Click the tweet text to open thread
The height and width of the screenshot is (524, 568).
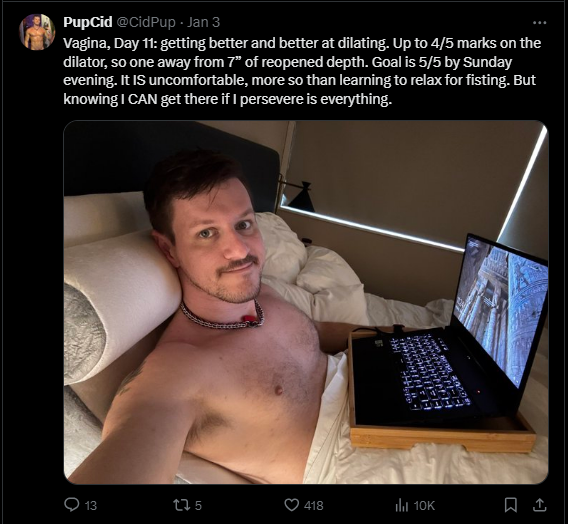coord(302,71)
